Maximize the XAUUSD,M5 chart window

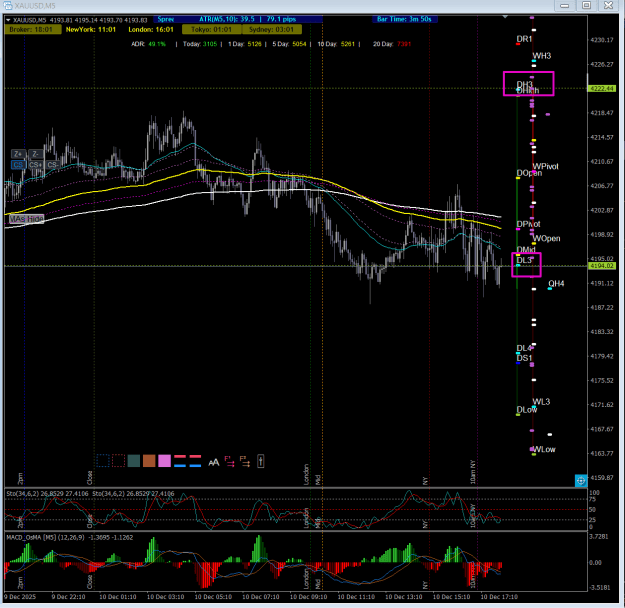[586, 6]
